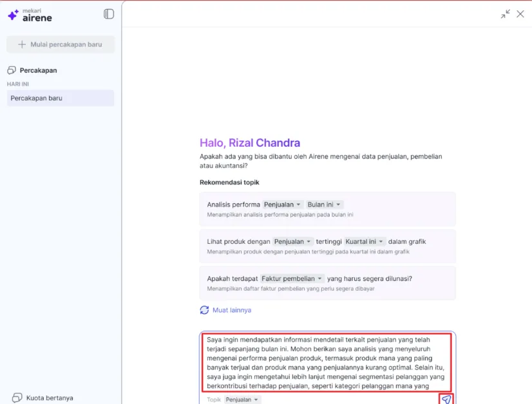Click into the message text input
This screenshot has height=404, width=532.
[x=327, y=363]
